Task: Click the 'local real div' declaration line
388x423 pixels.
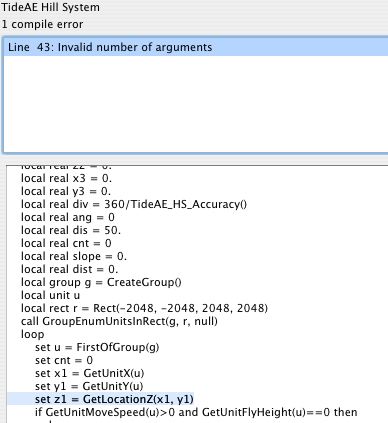Action: pyautogui.click(x=134, y=204)
